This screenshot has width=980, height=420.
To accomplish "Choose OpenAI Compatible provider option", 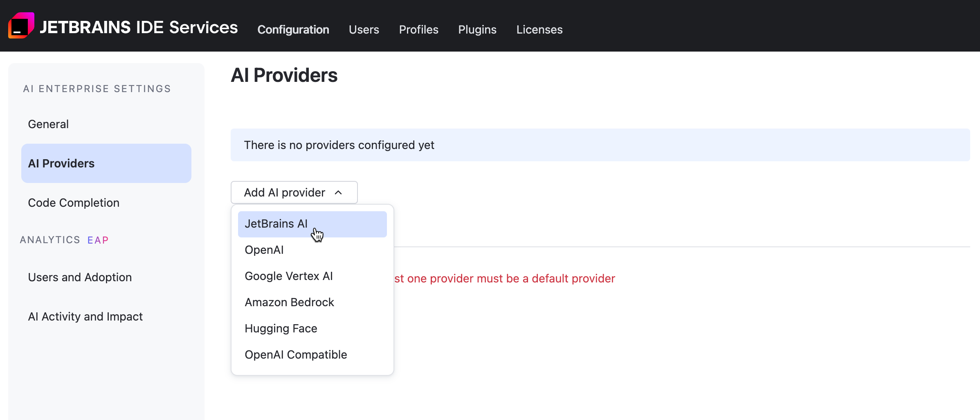I will (x=296, y=354).
